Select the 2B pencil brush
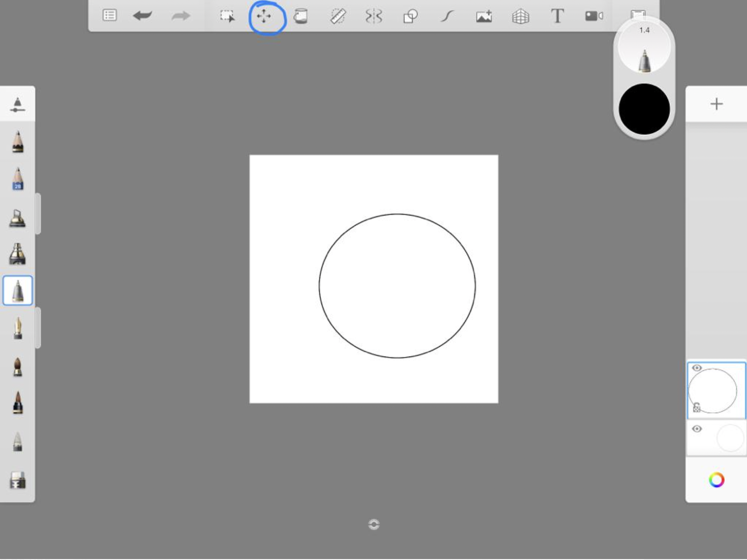This screenshot has width=747, height=560. 18,179
